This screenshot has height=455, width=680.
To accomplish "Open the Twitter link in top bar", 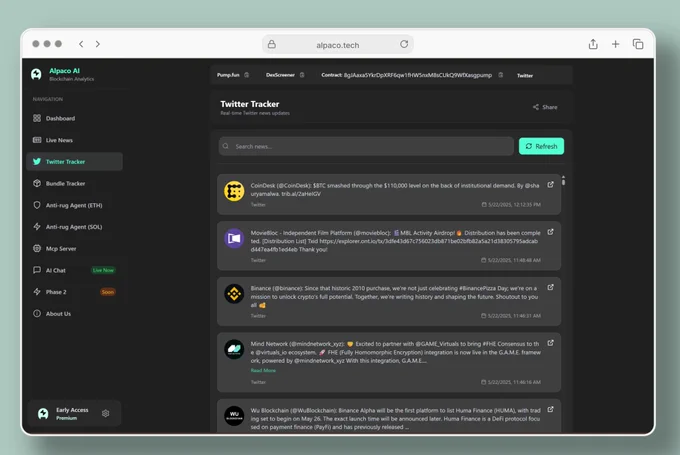I will tap(525, 75).
